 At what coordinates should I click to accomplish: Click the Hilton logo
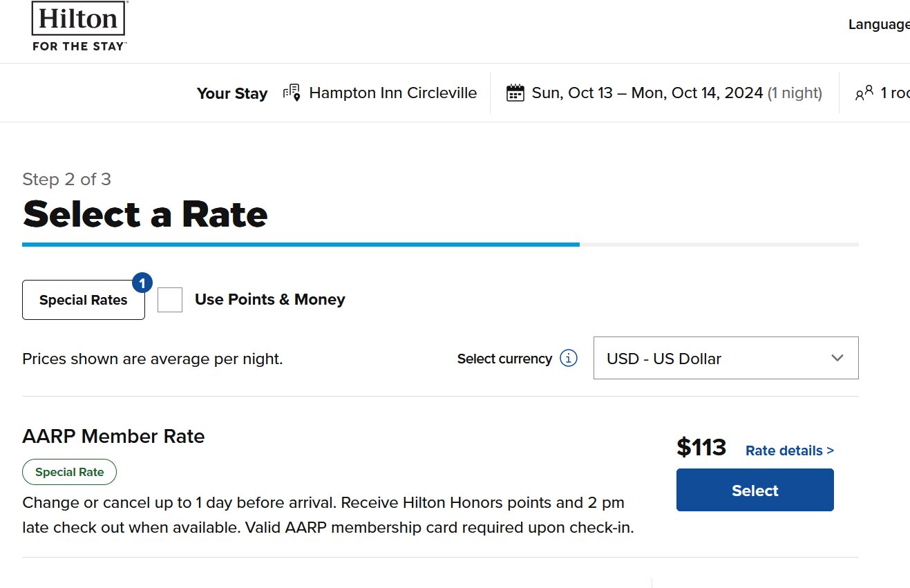pos(79,26)
